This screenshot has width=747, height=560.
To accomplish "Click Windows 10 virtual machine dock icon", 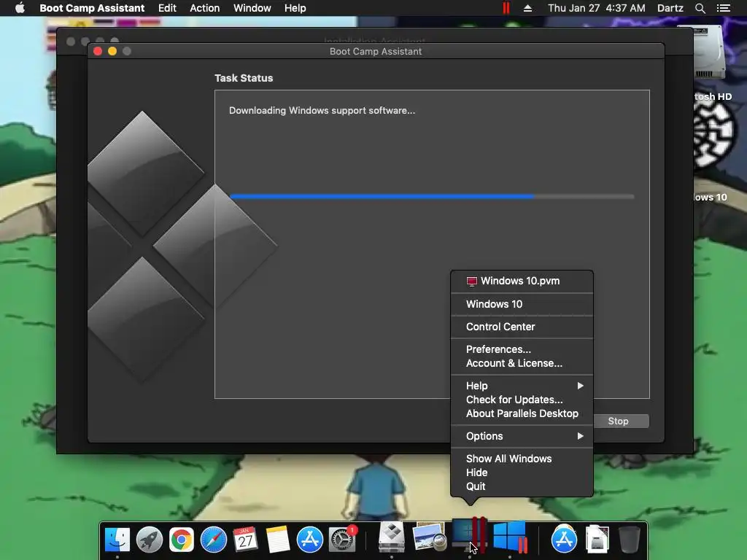I will [510, 537].
